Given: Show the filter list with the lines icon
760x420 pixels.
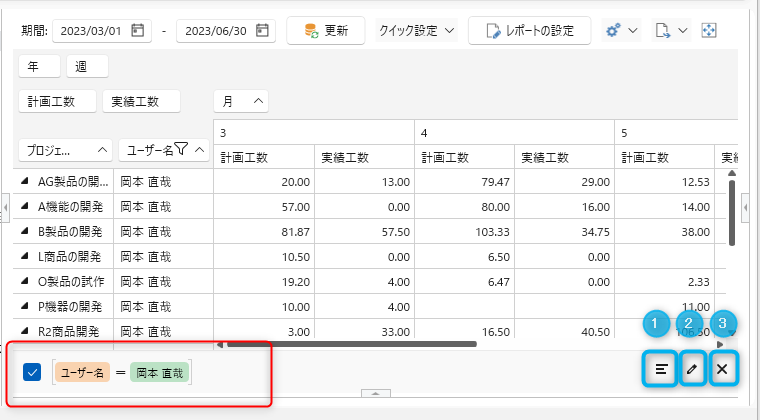Looking at the screenshot, I should point(661,369).
